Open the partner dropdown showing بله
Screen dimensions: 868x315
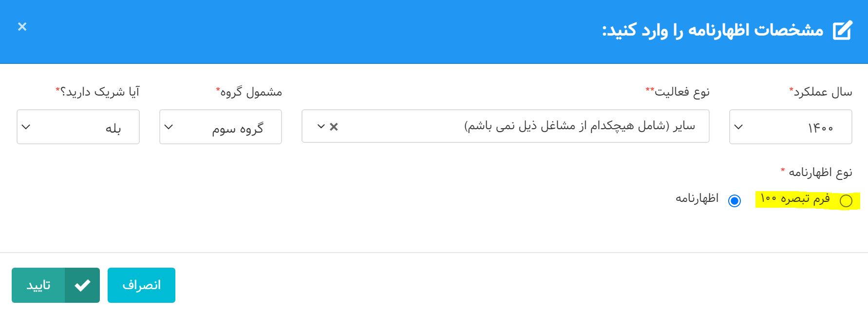pos(78,127)
